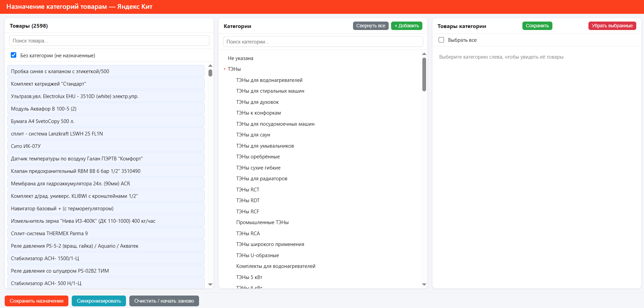Uncheck 'Без категории (не назначенные)' filter
644x308 pixels.
click(13, 55)
